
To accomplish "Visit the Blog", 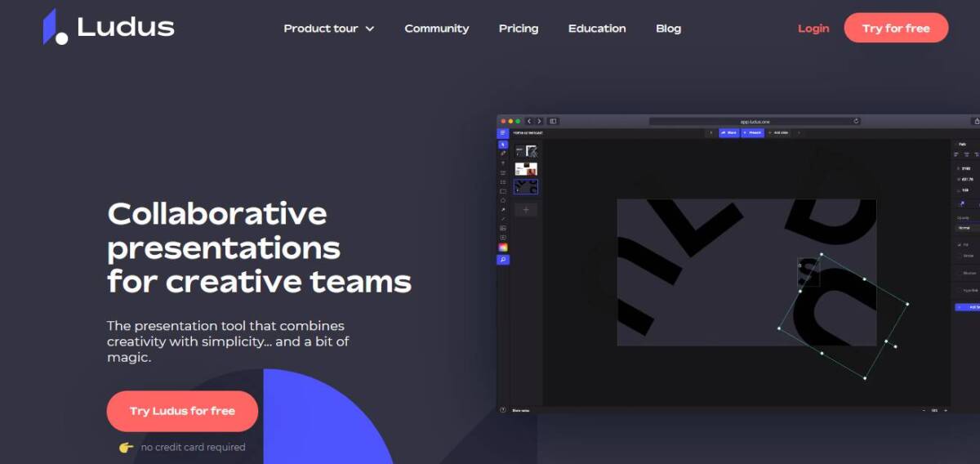I will 668,29.
